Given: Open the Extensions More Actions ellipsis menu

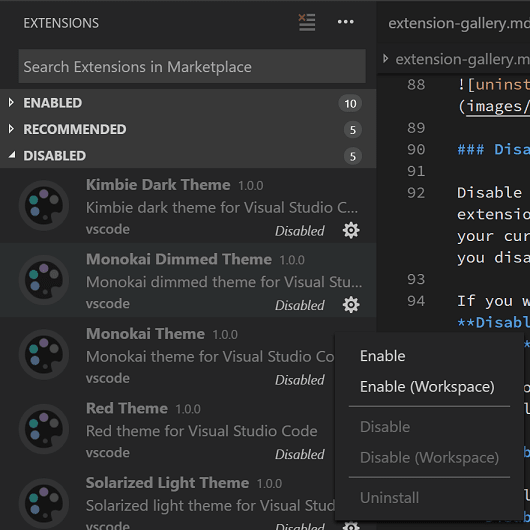Looking at the screenshot, I should [x=345, y=22].
